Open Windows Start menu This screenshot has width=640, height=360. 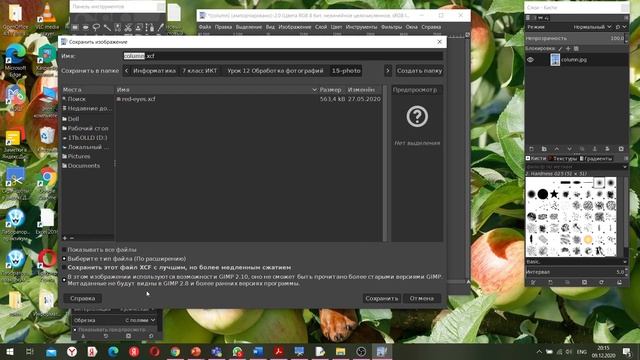10,351
